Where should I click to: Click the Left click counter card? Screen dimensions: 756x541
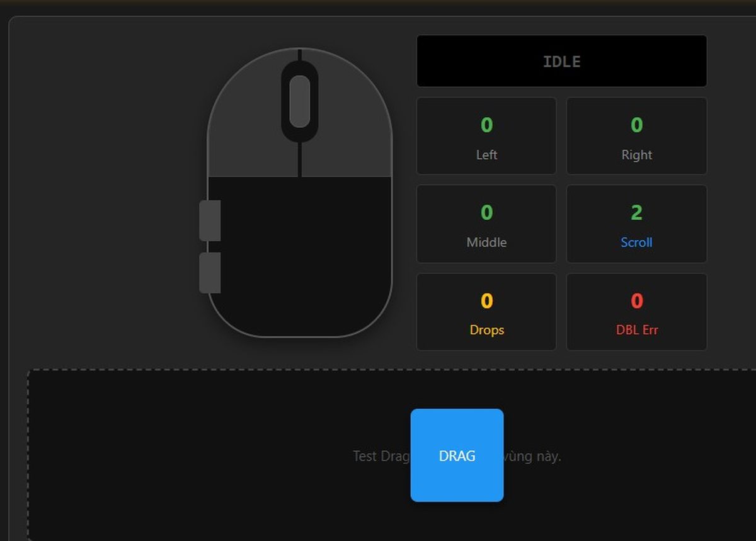coord(486,136)
